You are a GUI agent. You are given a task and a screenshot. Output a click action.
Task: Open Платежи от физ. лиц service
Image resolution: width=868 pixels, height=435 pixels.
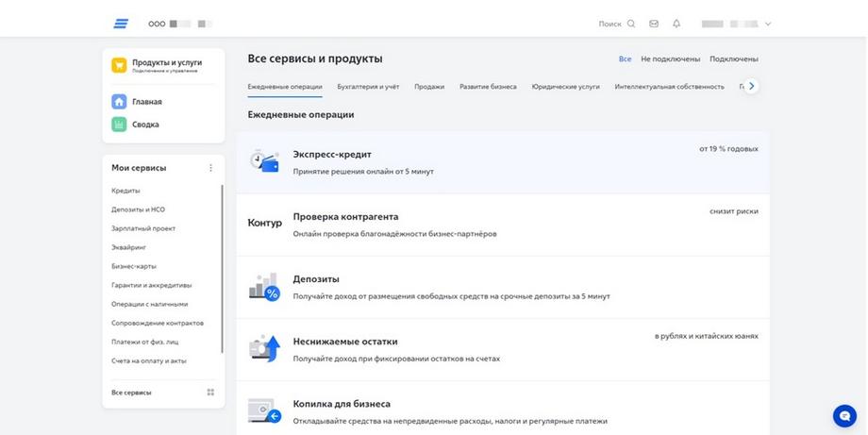pyautogui.click(x=145, y=342)
